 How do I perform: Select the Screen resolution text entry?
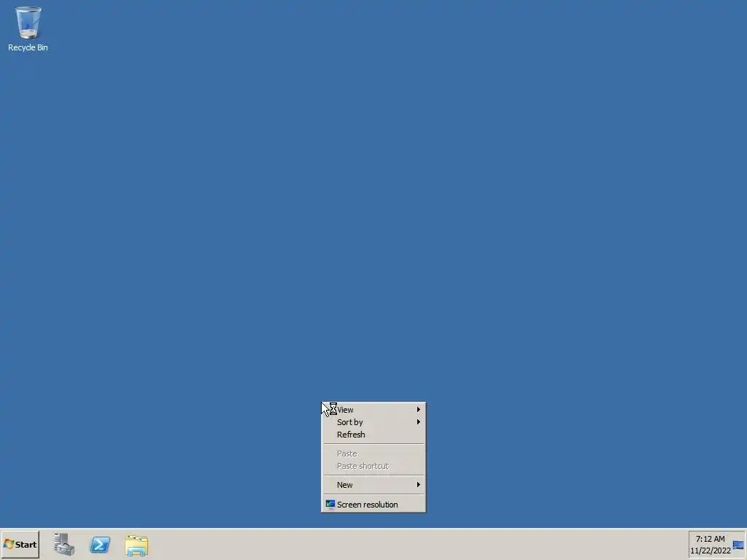tap(368, 505)
